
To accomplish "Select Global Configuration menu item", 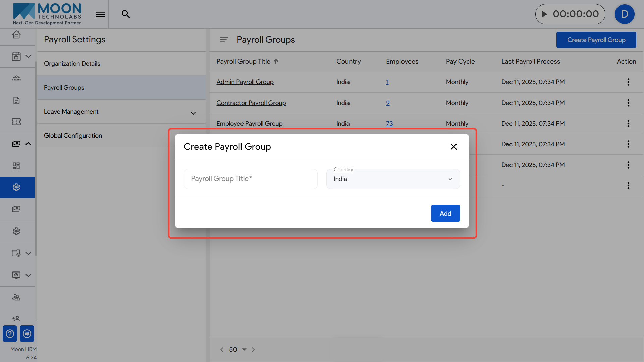I will click(73, 136).
